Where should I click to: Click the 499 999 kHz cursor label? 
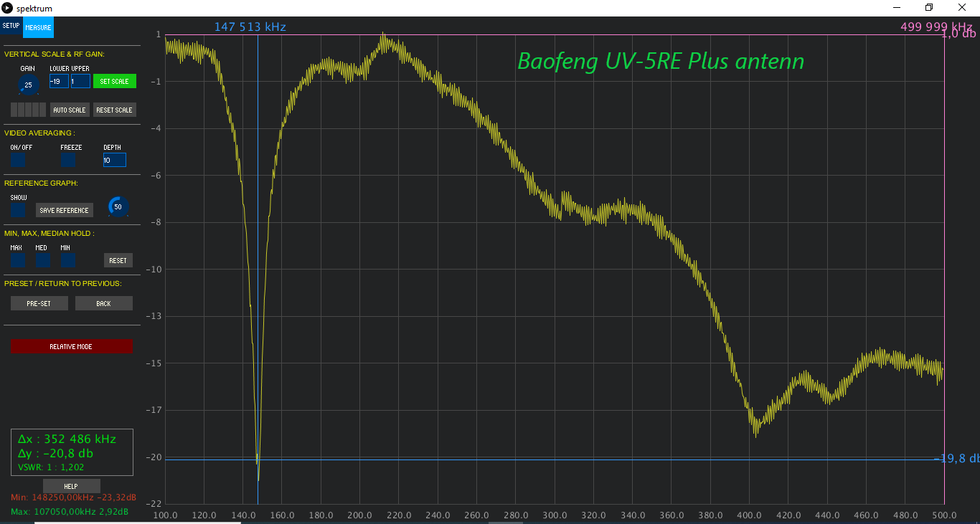click(x=936, y=27)
